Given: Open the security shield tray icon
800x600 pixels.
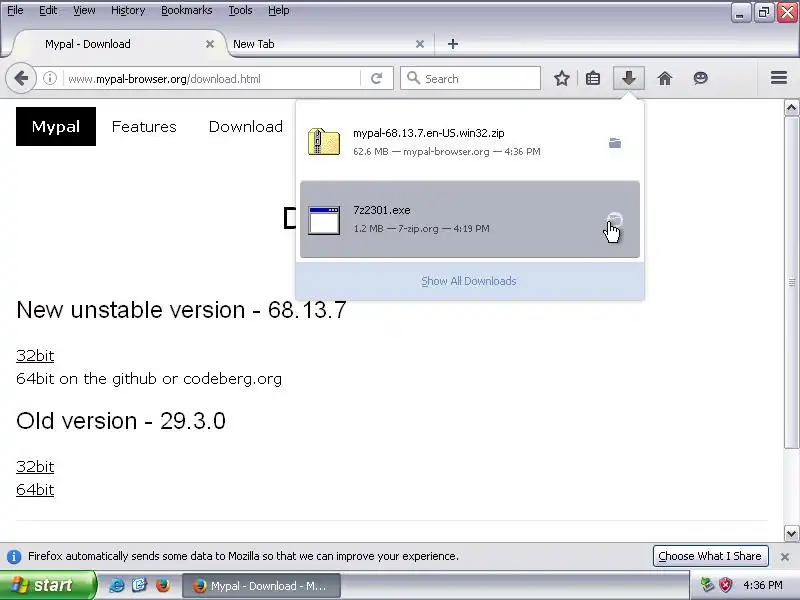Looking at the screenshot, I should 725,585.
